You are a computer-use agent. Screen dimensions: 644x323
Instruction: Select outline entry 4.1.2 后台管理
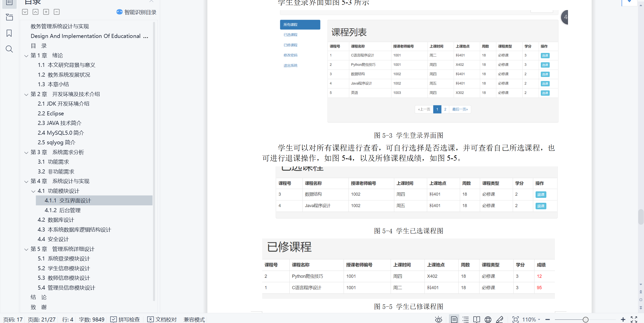click(62, 210)
